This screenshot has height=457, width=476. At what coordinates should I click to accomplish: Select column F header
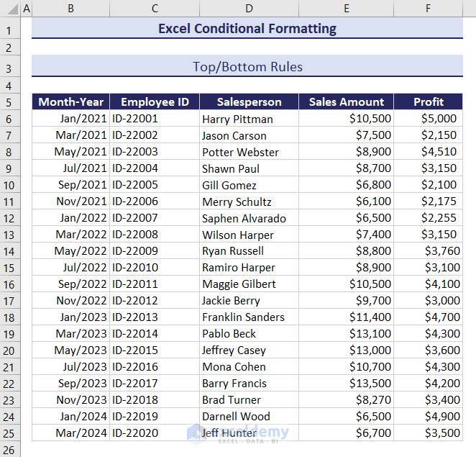428,9
